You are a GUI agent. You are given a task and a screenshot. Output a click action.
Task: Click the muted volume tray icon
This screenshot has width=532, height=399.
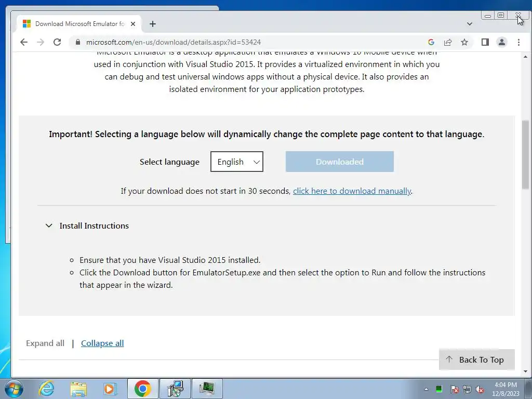coord(480,389)
